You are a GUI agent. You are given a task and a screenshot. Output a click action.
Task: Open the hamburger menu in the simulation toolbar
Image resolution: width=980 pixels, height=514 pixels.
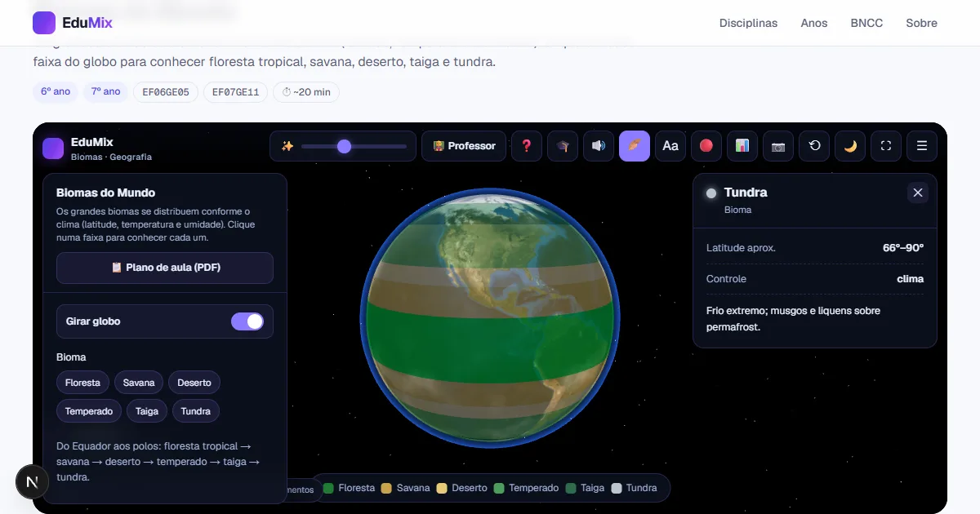922,146
